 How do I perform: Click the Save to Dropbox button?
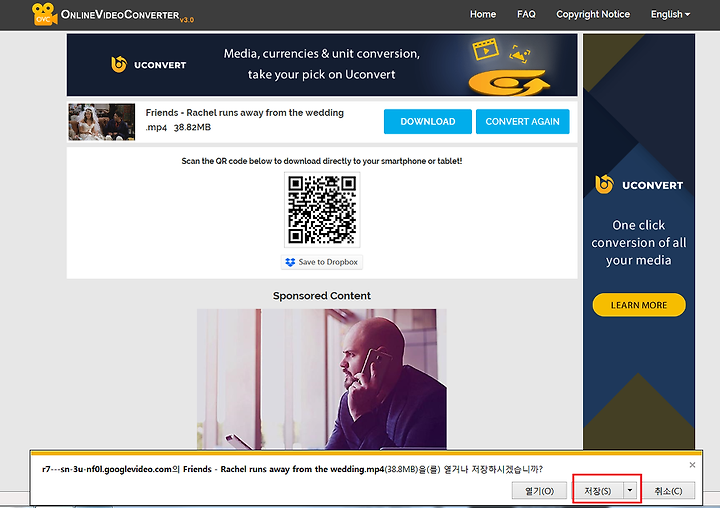pos(322,262)
